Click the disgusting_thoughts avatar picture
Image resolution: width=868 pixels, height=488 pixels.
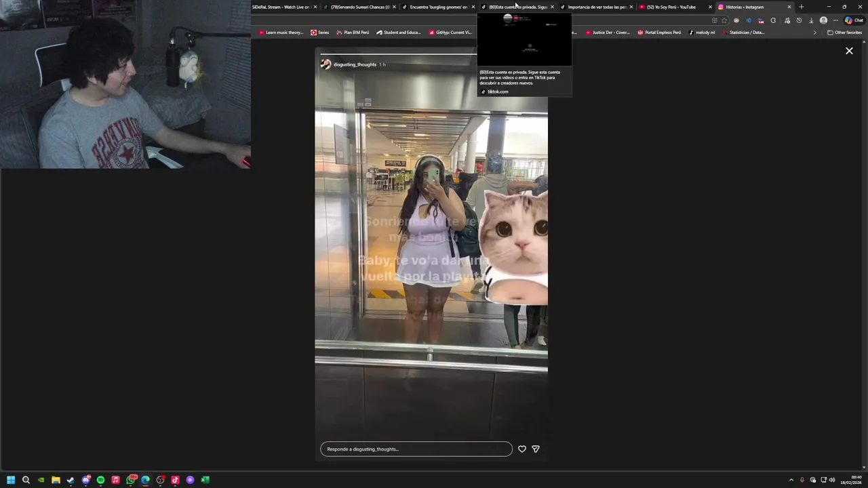325,64
